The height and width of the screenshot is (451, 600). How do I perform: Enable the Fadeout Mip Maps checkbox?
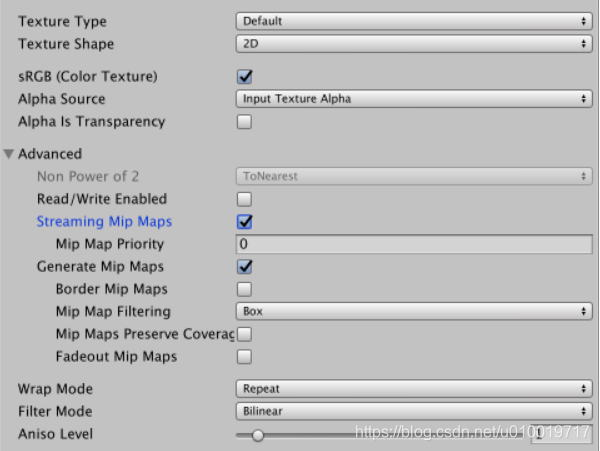[x=245, y=357]
